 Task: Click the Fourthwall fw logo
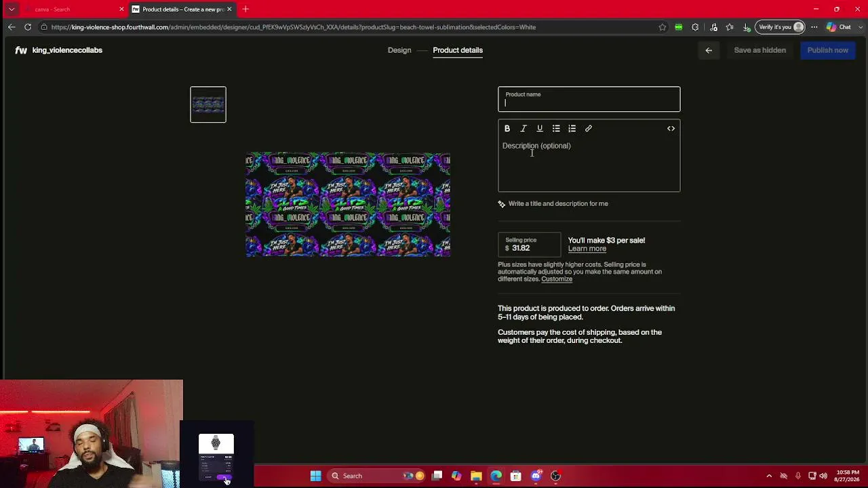click(21, 50)
